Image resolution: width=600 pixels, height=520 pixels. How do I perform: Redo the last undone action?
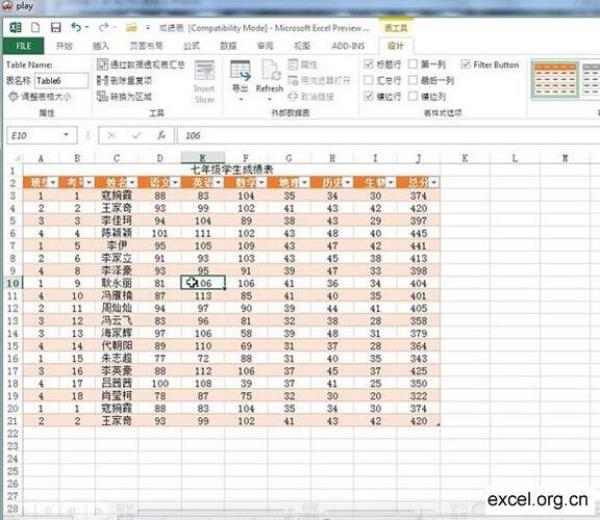[x=103, y=28]
